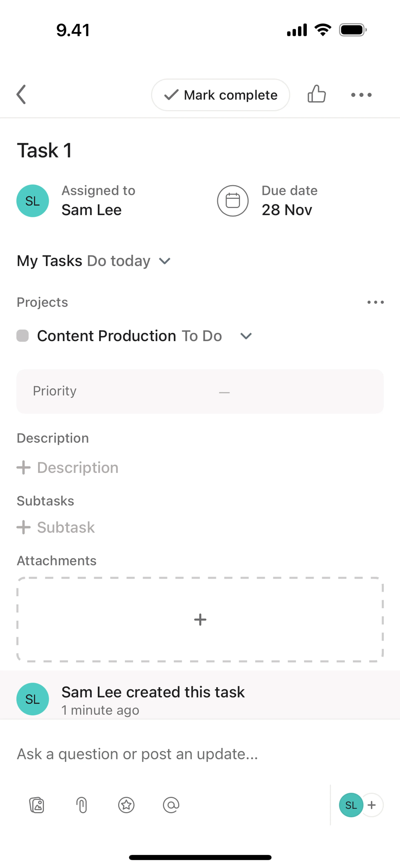Tap the back arrow icon
Viewport: 400px width, 868px height.
tap(21, 95)
